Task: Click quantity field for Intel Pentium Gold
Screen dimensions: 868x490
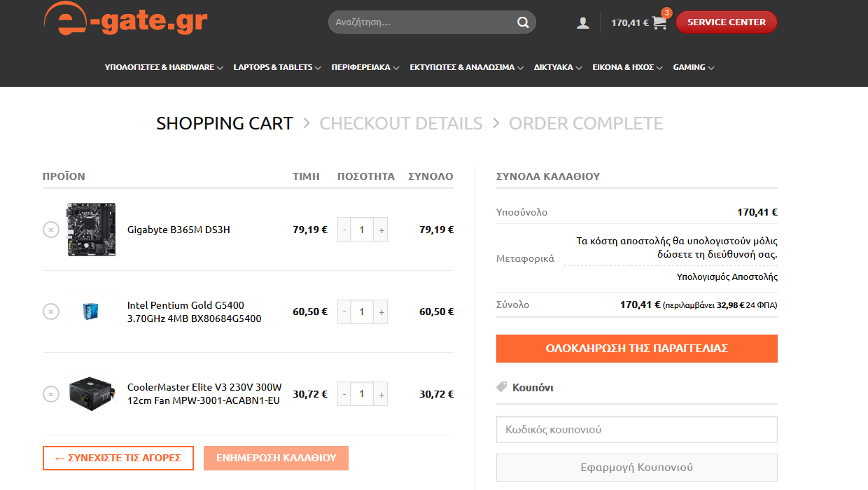Action: point(362,311)
